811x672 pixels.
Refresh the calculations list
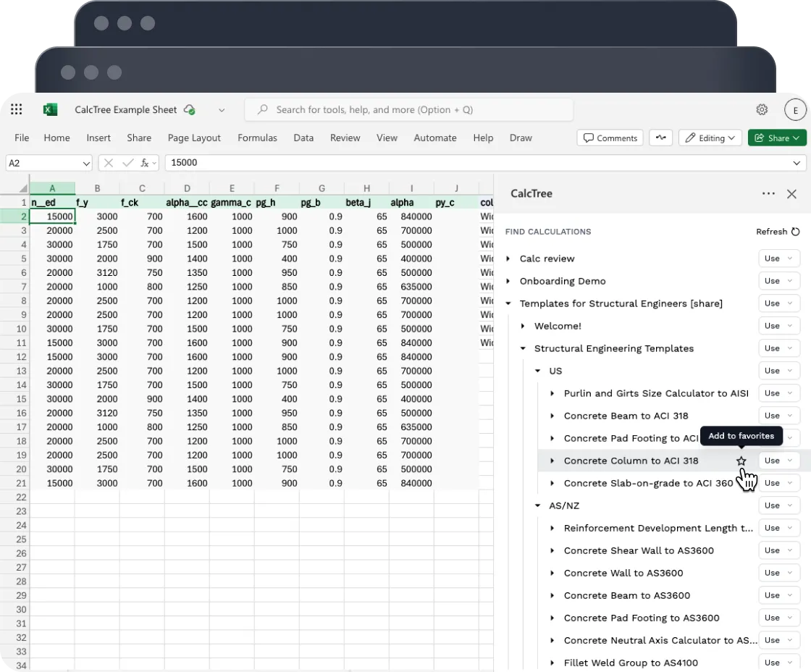778,232
